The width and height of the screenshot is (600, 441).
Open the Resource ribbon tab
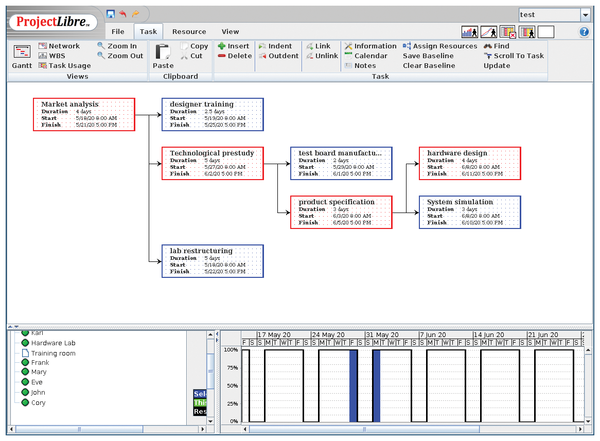pyautogui.click(x=189, y=32)
